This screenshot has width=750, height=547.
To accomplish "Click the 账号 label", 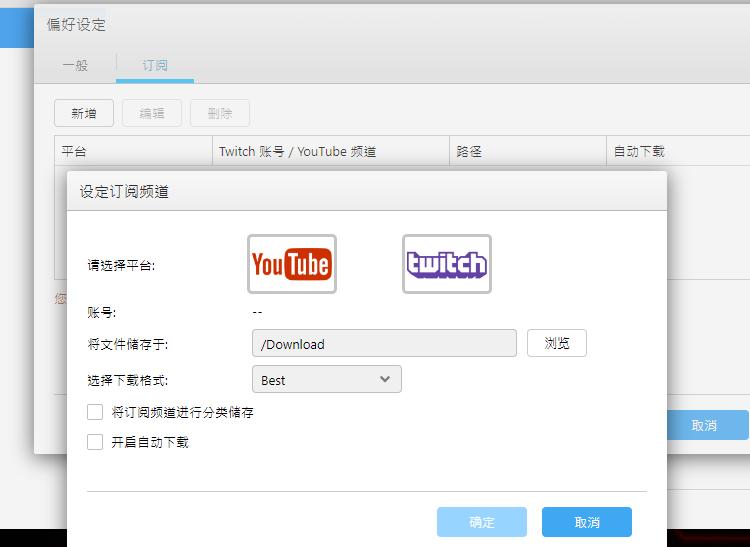I will pos(102,313).
